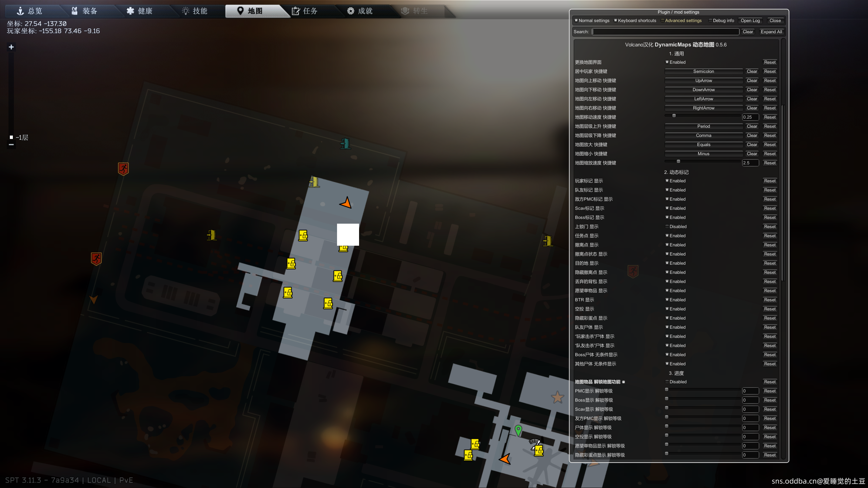Reset the 地图缩小 快捷键 Minus binding

(770, 154)
